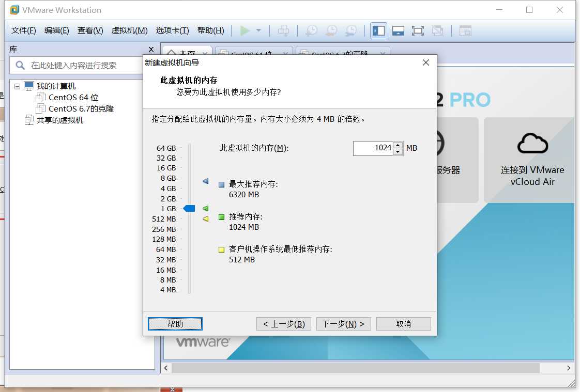This screenshot has width=580, height=392.
Task: Open the 查看(V) menu
Action: [x=90, y=30]
